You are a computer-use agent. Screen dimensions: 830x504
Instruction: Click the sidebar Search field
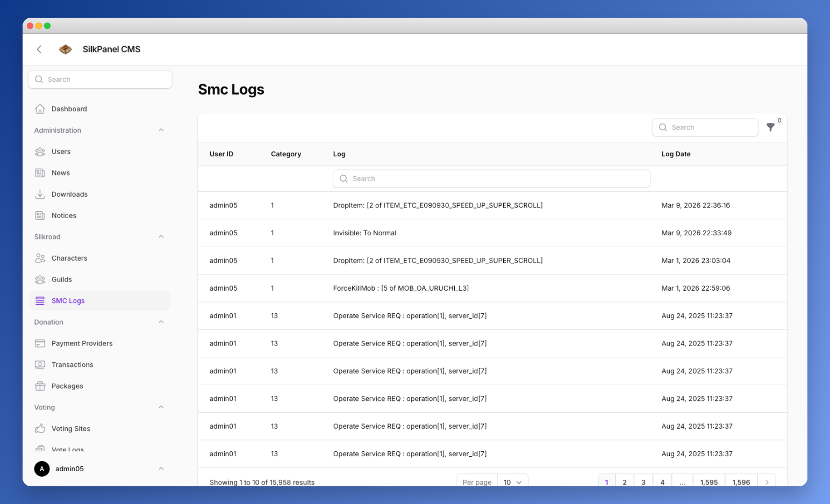[100, 80]
